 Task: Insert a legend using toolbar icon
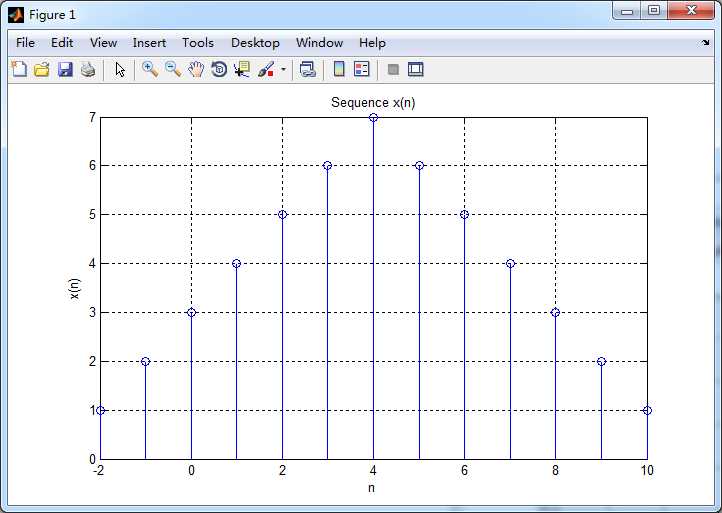(x=362, y=70)
